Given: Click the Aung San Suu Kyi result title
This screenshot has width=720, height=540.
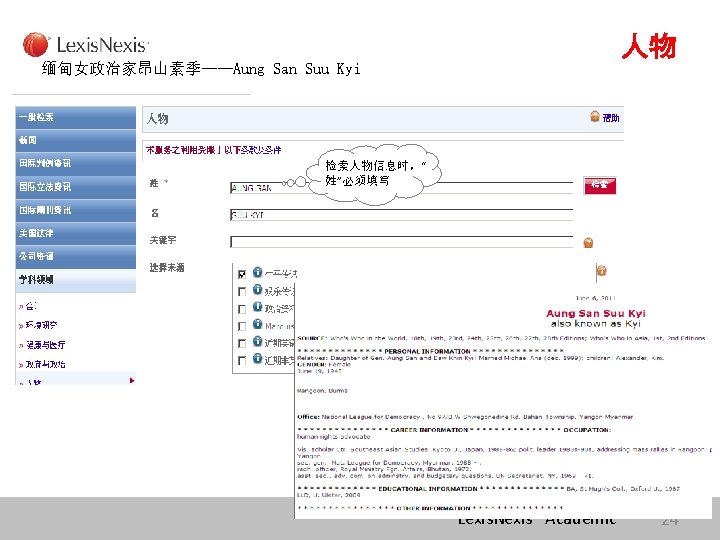Looking at the screenshot, I should point(596,314).
